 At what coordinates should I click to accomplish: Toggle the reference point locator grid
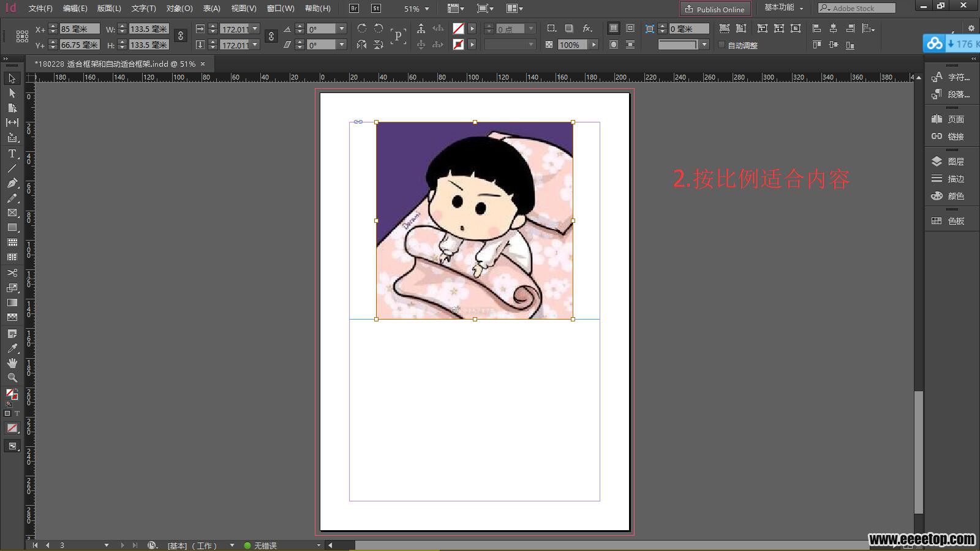pos(22,37)
